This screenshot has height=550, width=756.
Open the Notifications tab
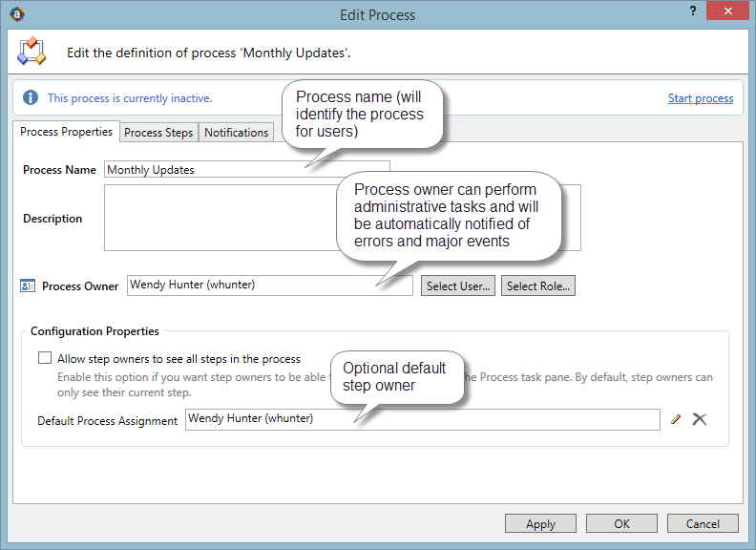(x=236, y=133)
